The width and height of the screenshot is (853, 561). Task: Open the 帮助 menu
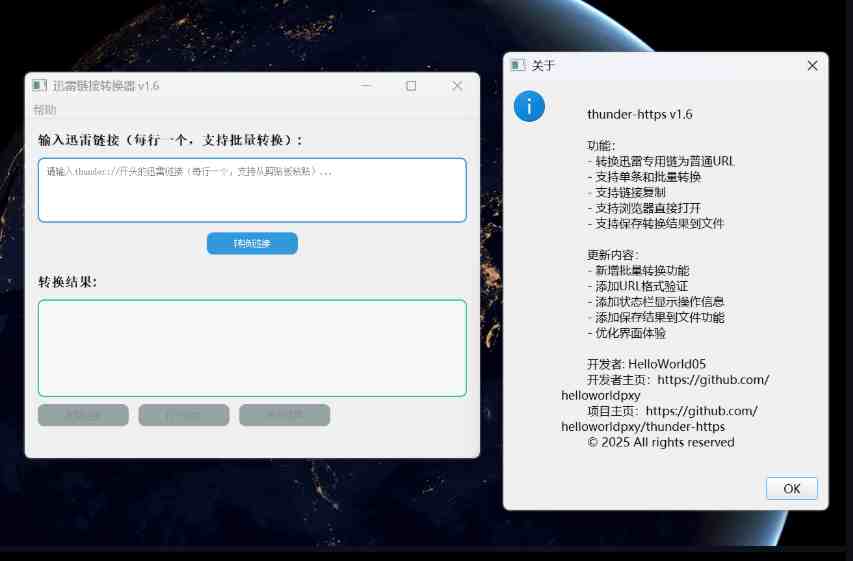pos(45,109)
